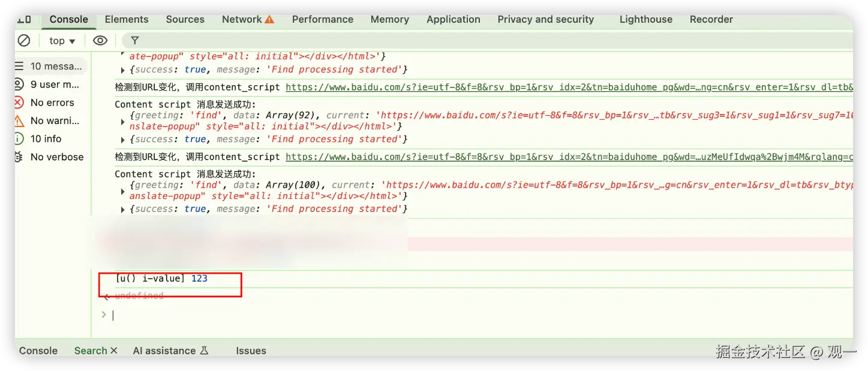
Task: Select the 10 info filter
Action: [51, 138]
